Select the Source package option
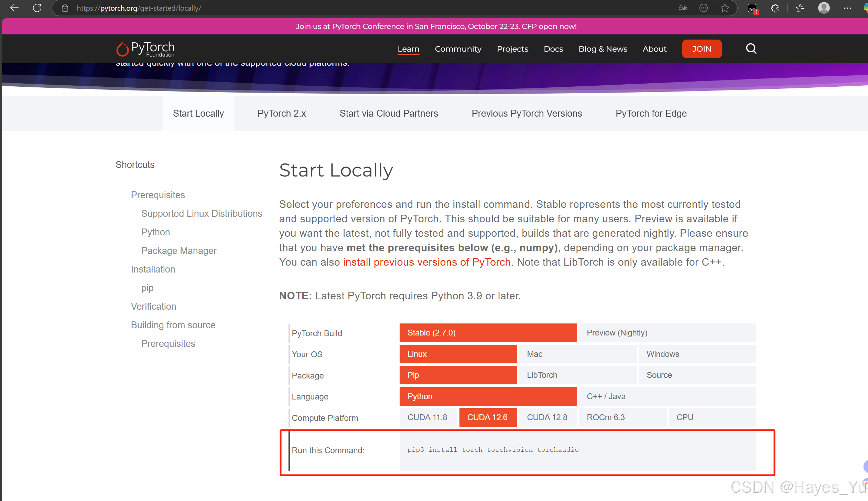This screenshot has width=868, height=501. (697, 375)
